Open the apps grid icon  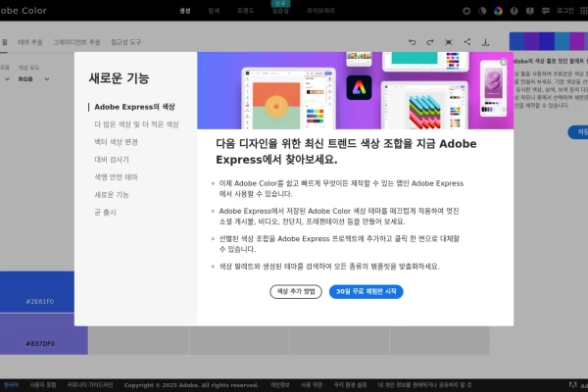click(x=584, y=11)
